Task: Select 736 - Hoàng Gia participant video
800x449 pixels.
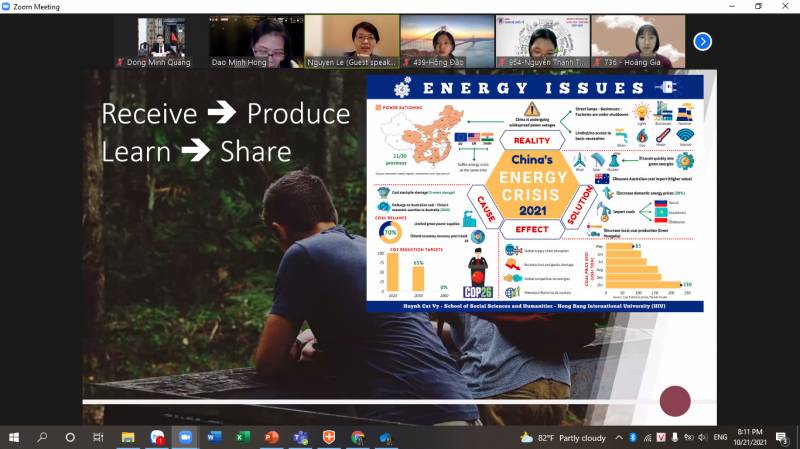Action: tap(638, 41)
